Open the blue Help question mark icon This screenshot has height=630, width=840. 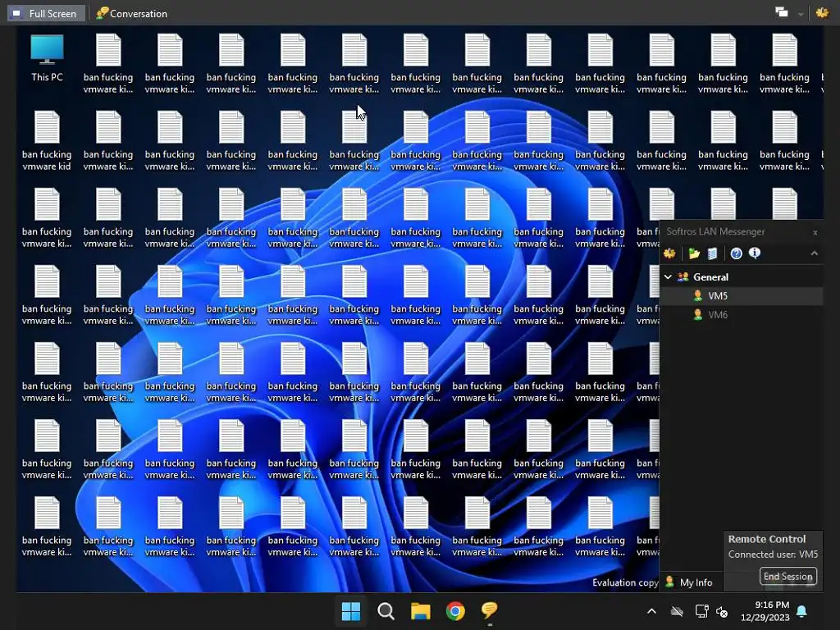tap(737, 253)
